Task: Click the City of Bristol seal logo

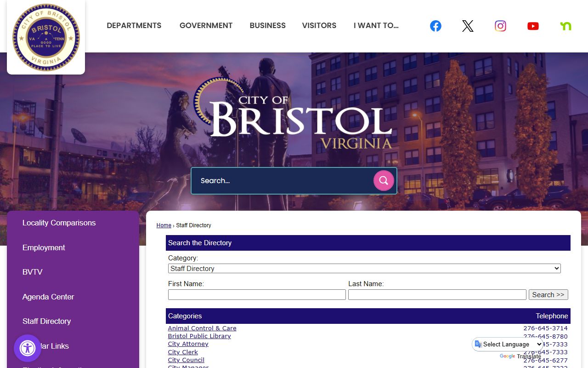Action: 46,38
